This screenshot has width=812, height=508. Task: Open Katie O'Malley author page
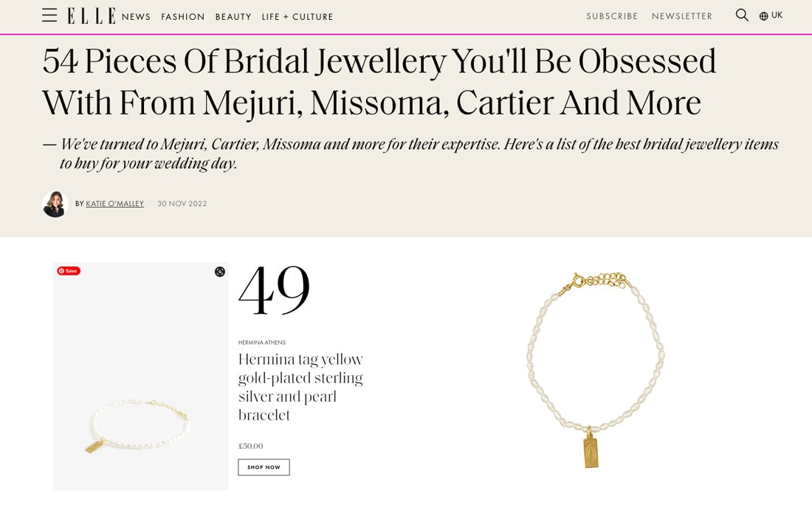click(114, 204)
